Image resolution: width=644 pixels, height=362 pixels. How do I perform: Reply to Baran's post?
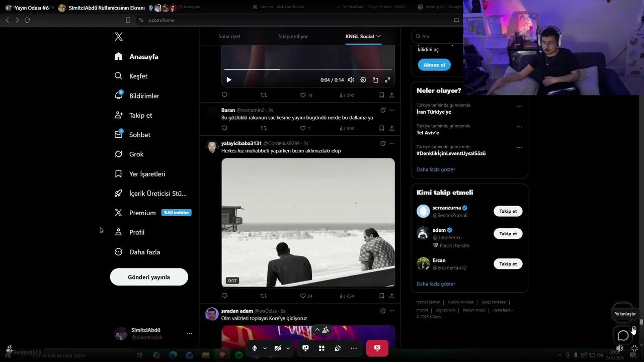click(x=224, y=128)
